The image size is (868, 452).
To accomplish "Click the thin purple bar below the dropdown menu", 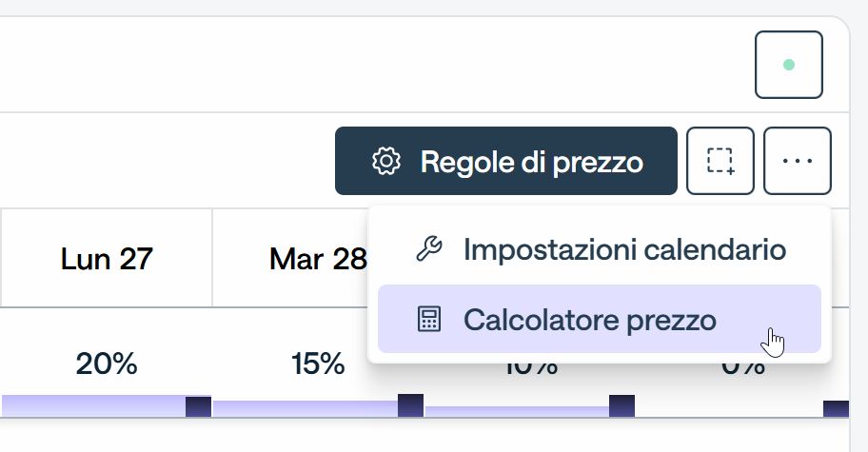I will [x=517, y=412].
